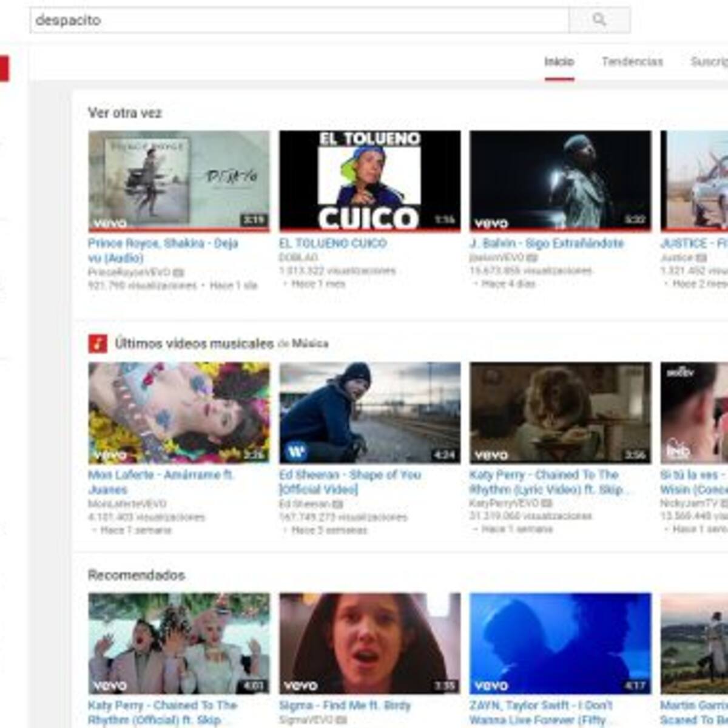
Task: Click the magnifying glass search button
Action: tap(599, 20)
